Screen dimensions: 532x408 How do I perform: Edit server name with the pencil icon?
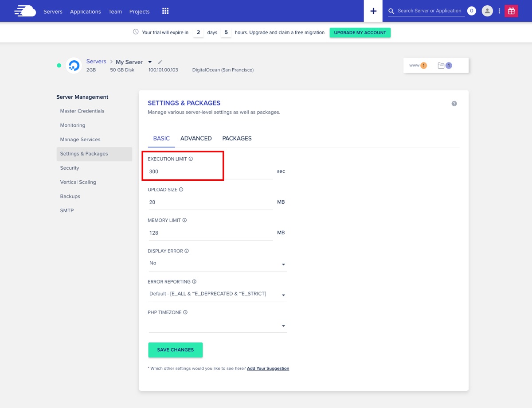pos(160,62)
